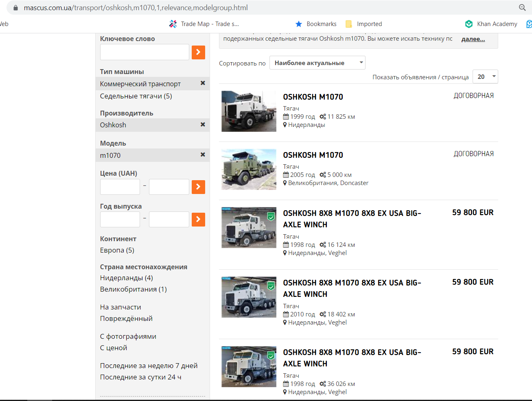Show Последние за неделю 7 дней
The image size is (532, 401).
coord(149,366)
